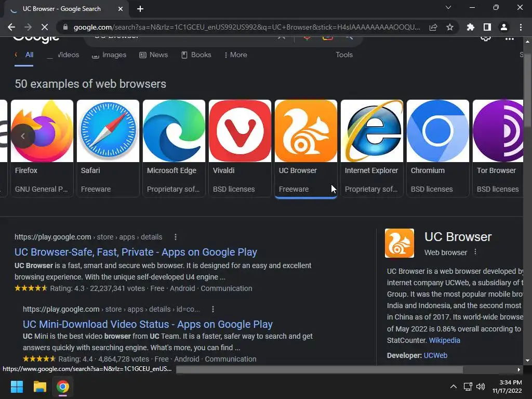Select the Firefox browser card
The image size is (532, 399).
(42, 148)
